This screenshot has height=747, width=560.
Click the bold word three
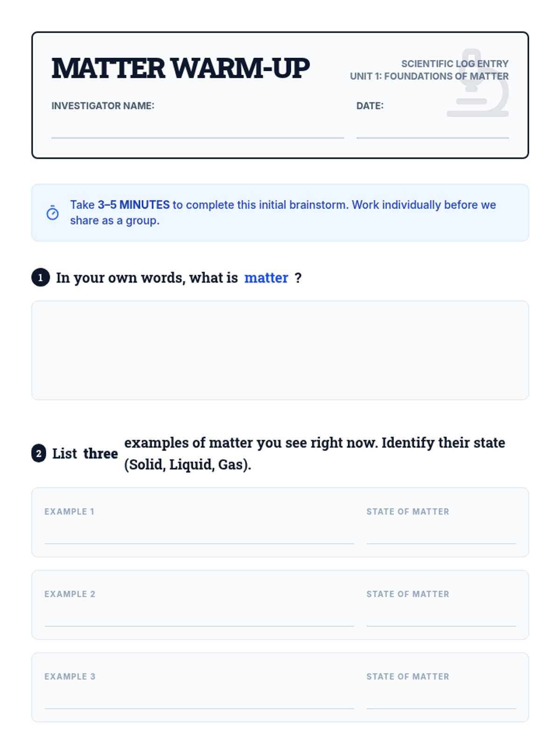pyautogui.click(x=101, y=453)
